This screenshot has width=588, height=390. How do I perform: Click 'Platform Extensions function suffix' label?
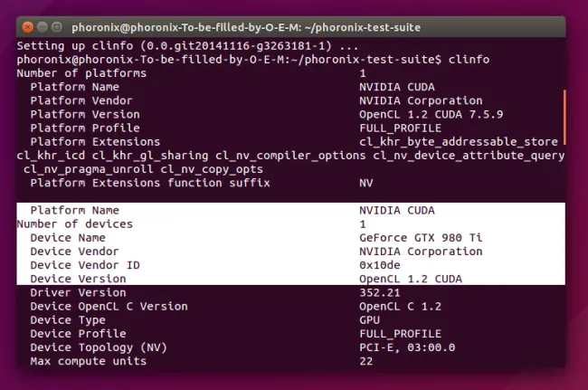150,183
